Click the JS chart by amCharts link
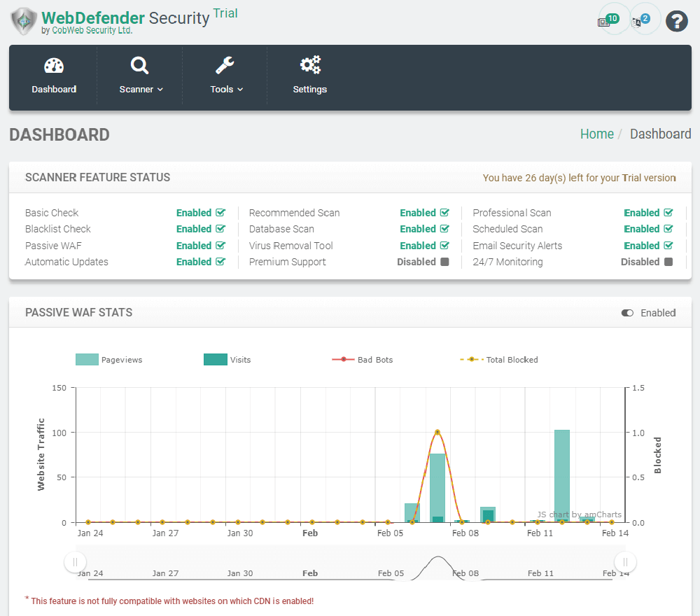 579,514
